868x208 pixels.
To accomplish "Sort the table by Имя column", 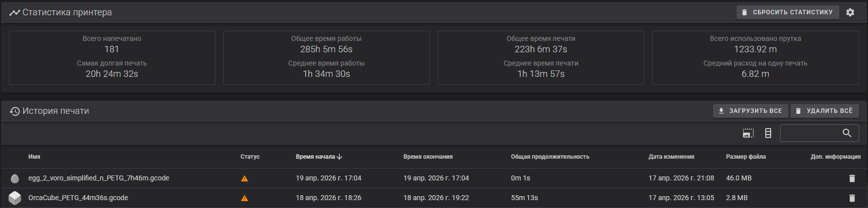I will click(x=34, y=157).
